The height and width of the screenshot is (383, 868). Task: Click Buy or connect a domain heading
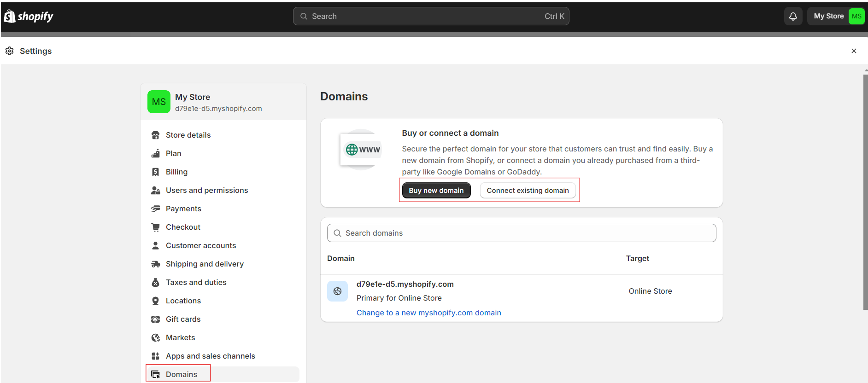450,133
